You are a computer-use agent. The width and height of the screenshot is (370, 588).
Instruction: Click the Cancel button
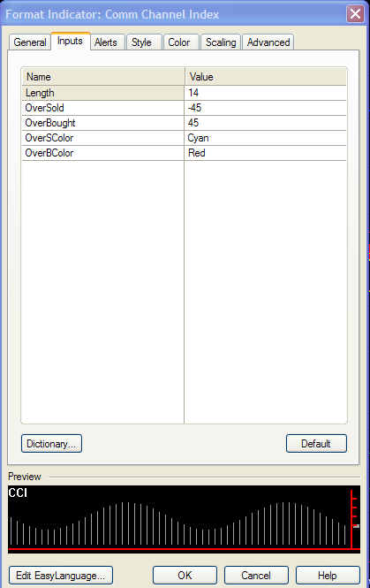tap(256, 576)
